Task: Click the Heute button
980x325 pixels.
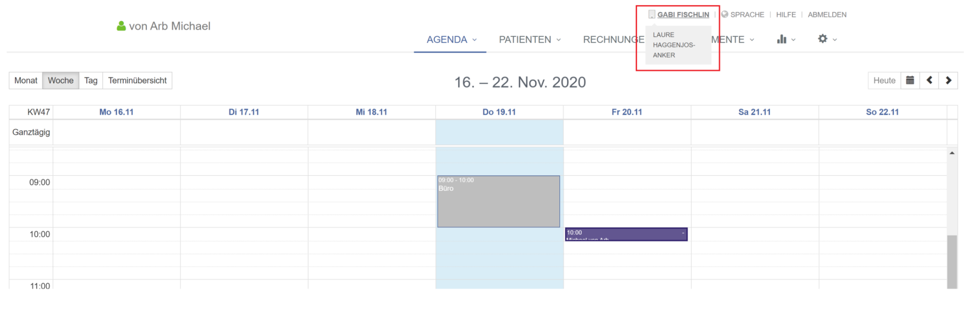Action: 884,80
